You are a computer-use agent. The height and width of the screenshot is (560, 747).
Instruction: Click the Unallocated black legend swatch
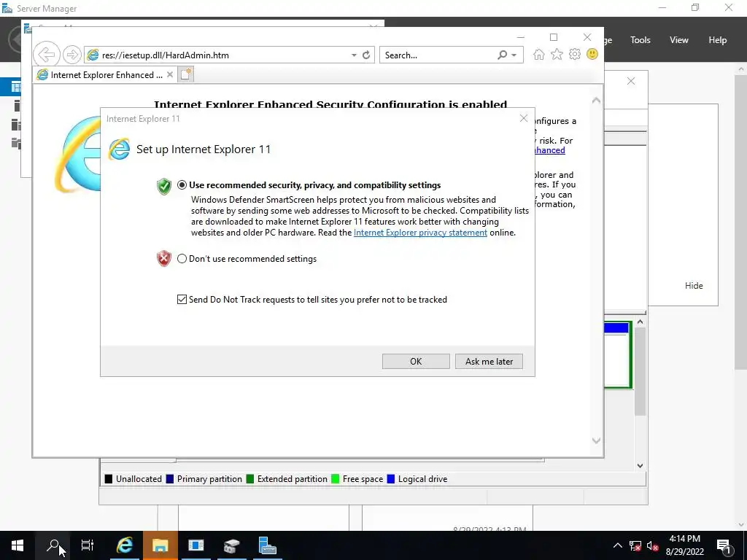click(108, 479)
